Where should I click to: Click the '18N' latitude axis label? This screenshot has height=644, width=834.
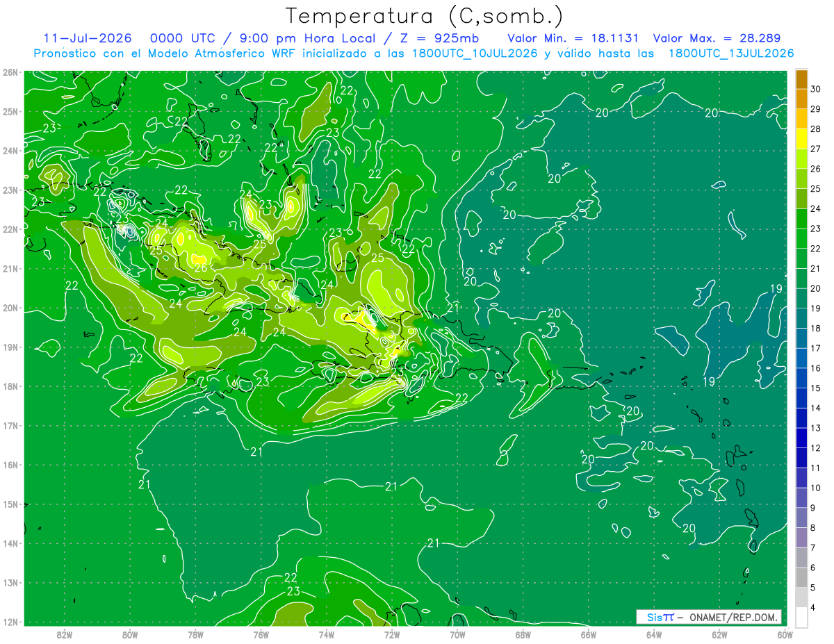click(x=10, y=386)
